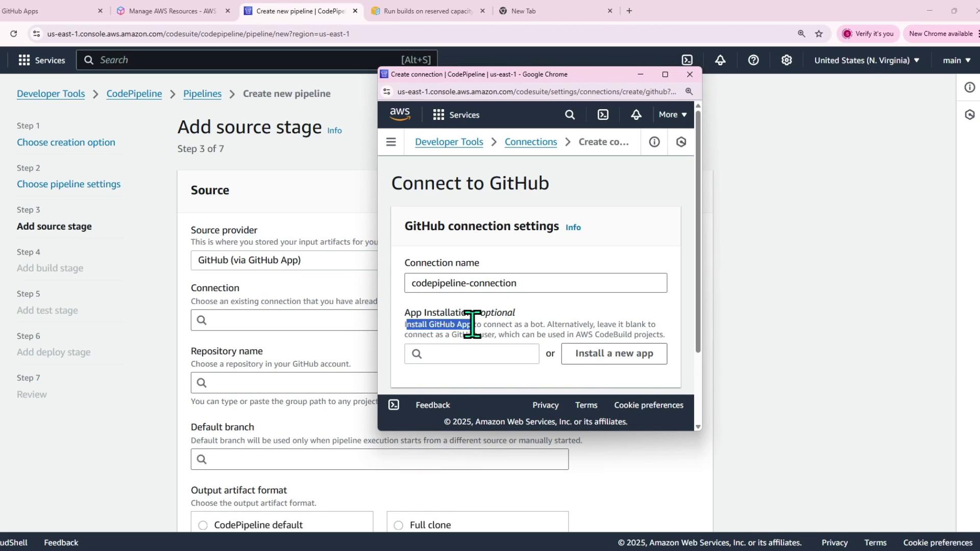Screen dimensions: 980x551
Task: Click the popup window vertical scrollbar
Action: click(698, 230)
